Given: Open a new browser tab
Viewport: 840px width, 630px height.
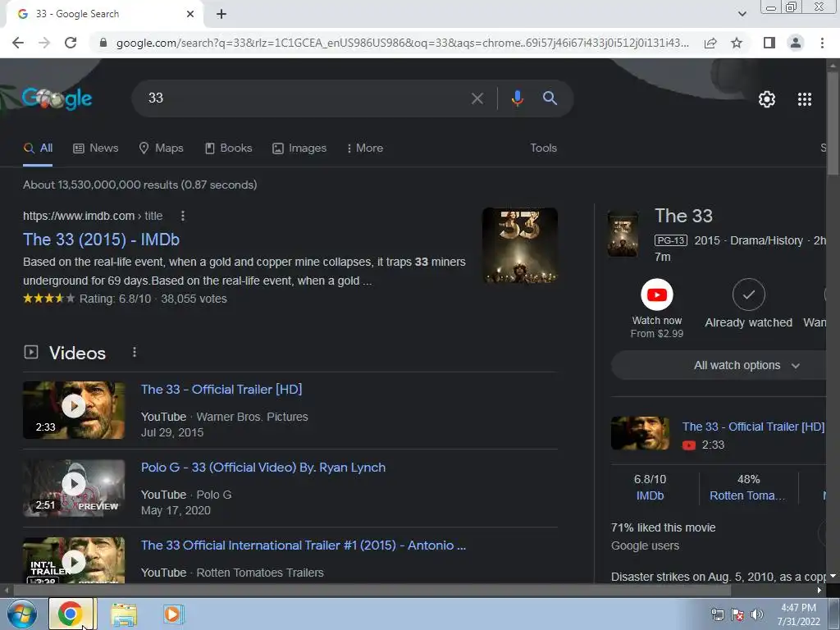Looking at the screenshot, I should click(x=221, y=14).
